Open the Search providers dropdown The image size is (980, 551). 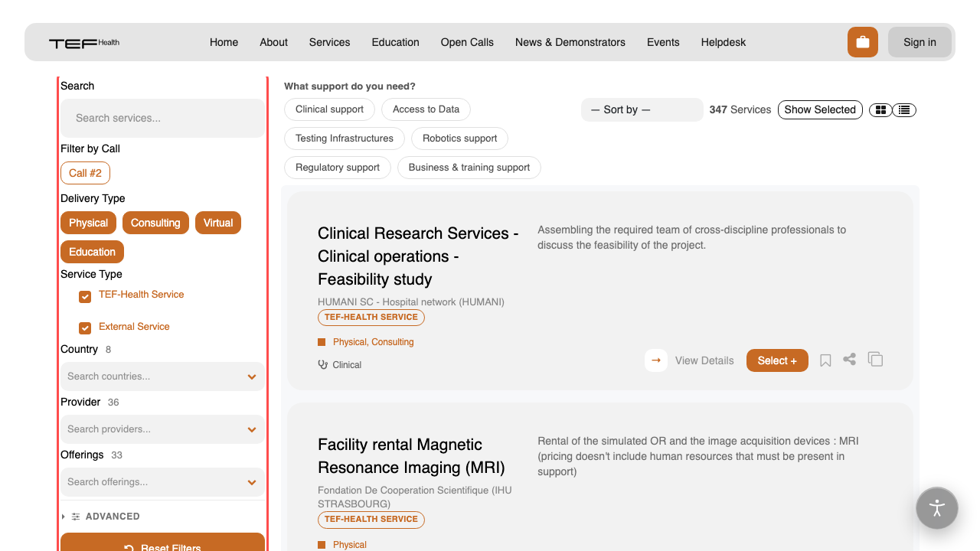coord(162,429)
